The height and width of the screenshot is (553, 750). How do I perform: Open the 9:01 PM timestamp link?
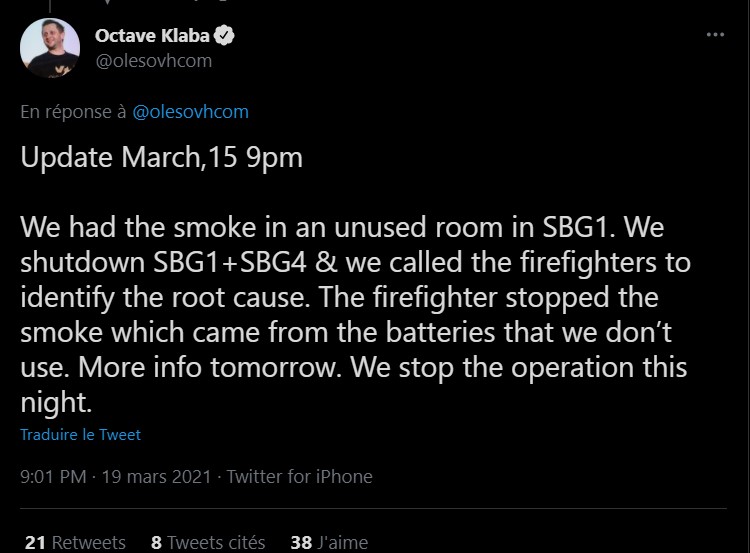pyautogui.click(x=53, y=477)
